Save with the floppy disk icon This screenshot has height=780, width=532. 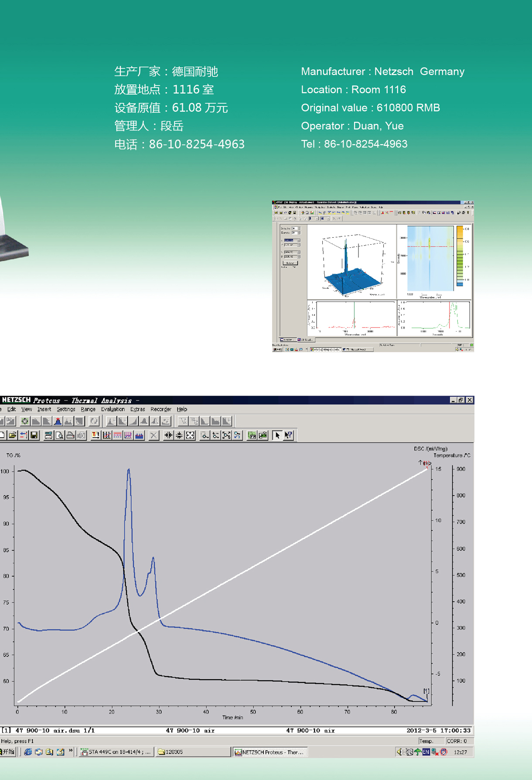pos(34,435)
